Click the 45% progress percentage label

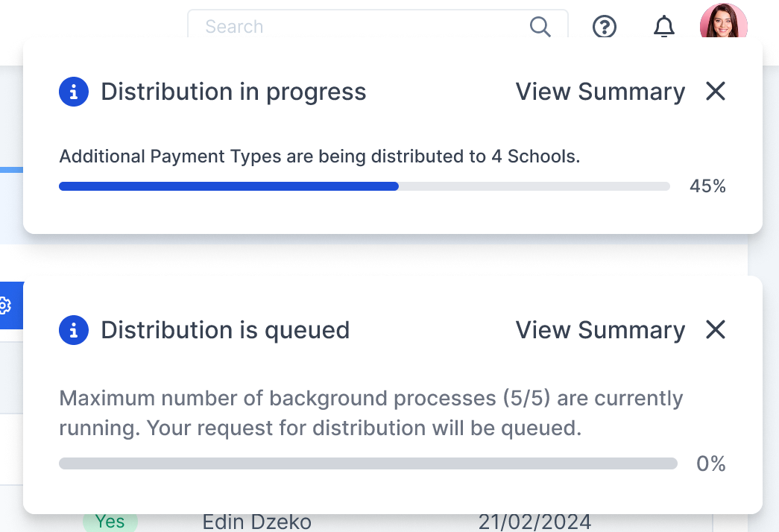707,186
